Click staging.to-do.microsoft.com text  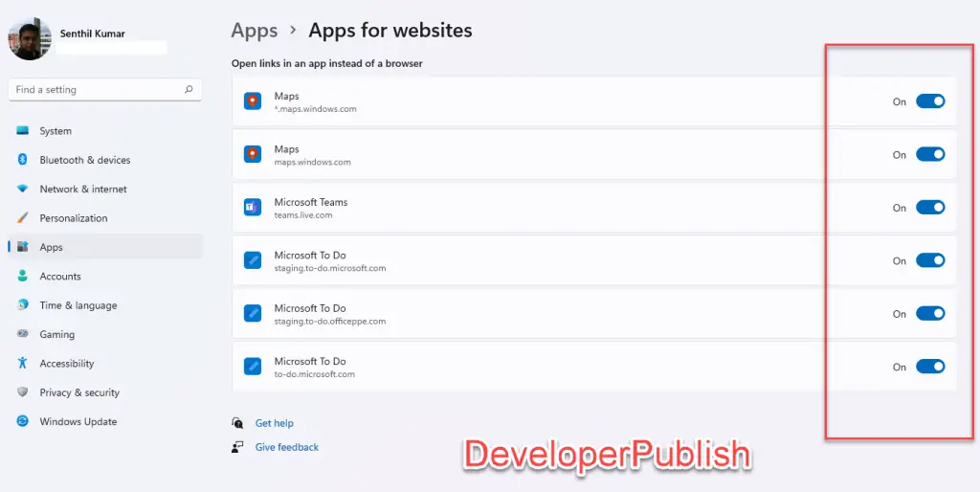[330, 268]
